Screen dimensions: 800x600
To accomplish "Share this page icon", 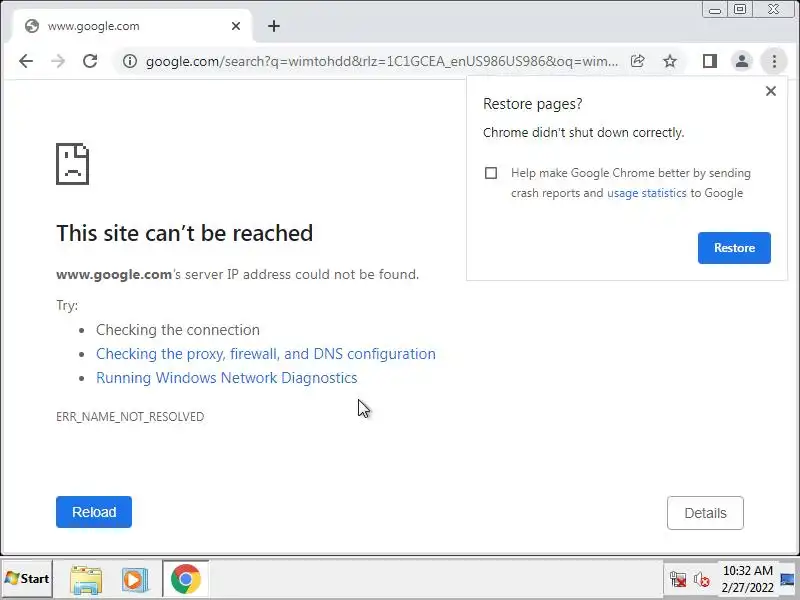I will pos(638,61).
